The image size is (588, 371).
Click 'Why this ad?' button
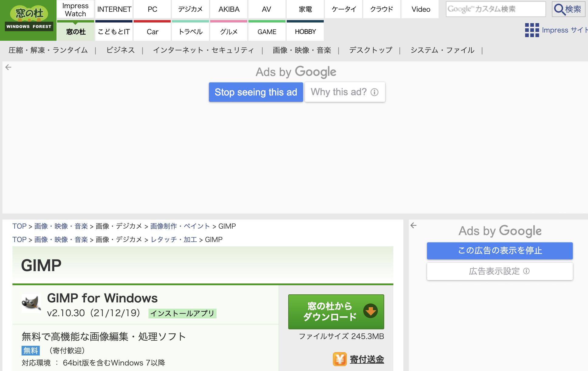(345, 92)
